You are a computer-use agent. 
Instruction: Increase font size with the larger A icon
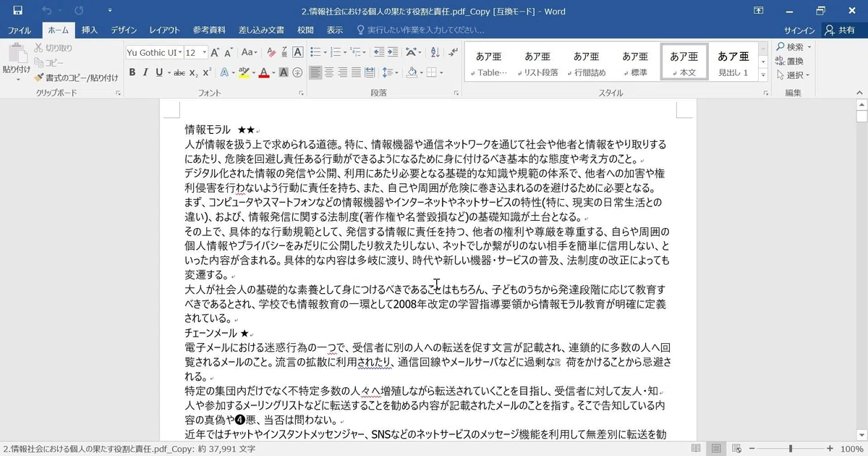pyautogui.click(x=216, y=52)
